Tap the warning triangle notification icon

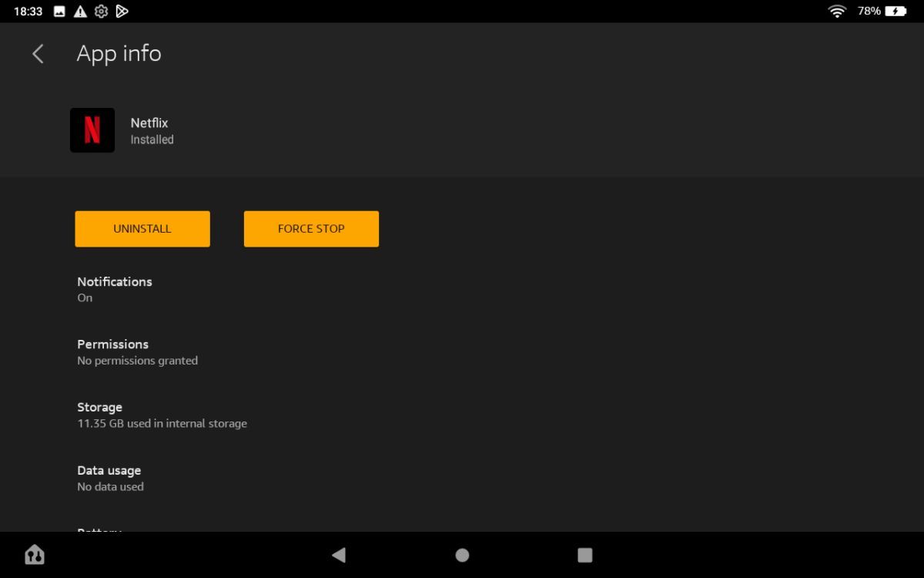click(x=80, y=12)
